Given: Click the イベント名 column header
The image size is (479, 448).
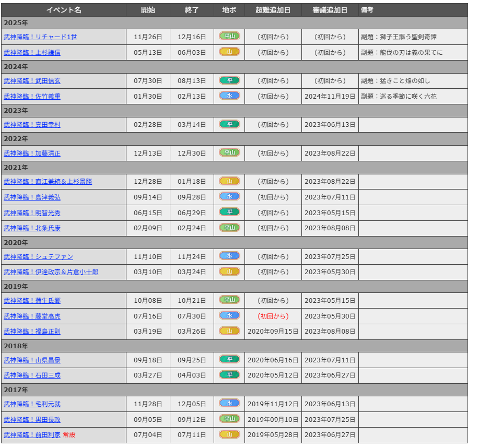Looking at the screenshot, I should click(x=64, y=10).
